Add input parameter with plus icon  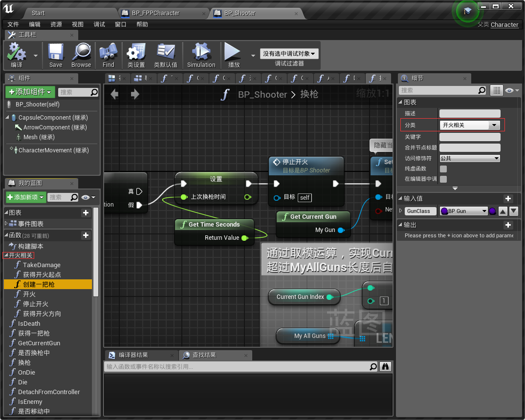(x=508, y=199)
